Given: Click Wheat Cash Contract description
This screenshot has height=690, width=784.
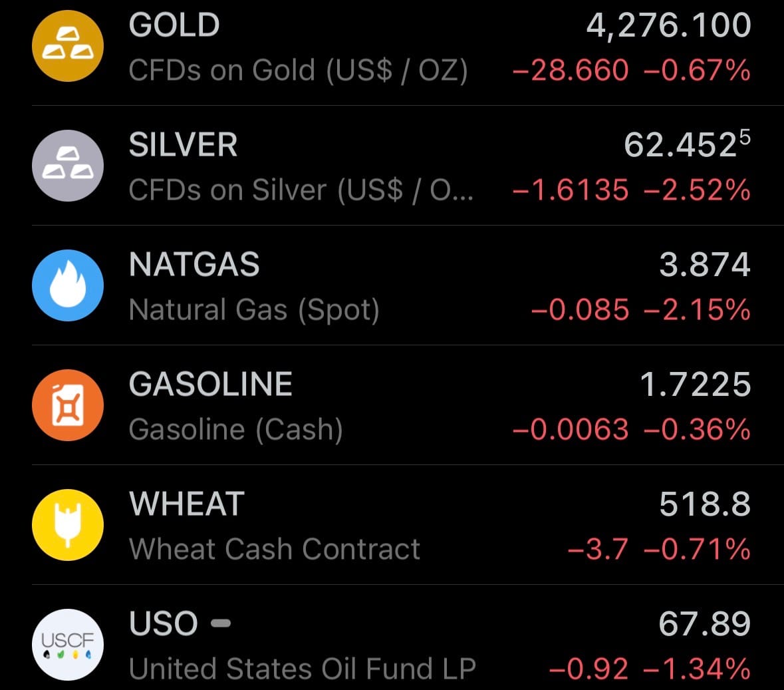Looking at the screenshot, I should (x=275, y=550).
